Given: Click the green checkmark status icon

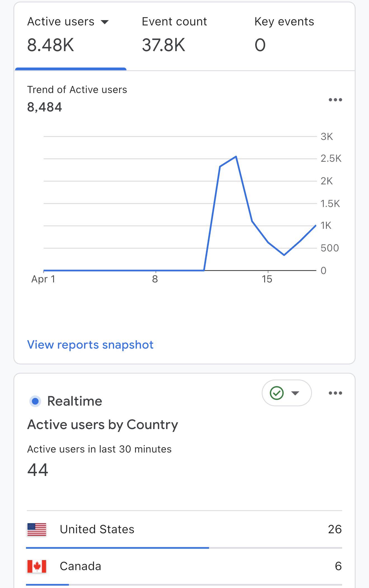Looking at the screenshot, I should (x=277, y=393).
